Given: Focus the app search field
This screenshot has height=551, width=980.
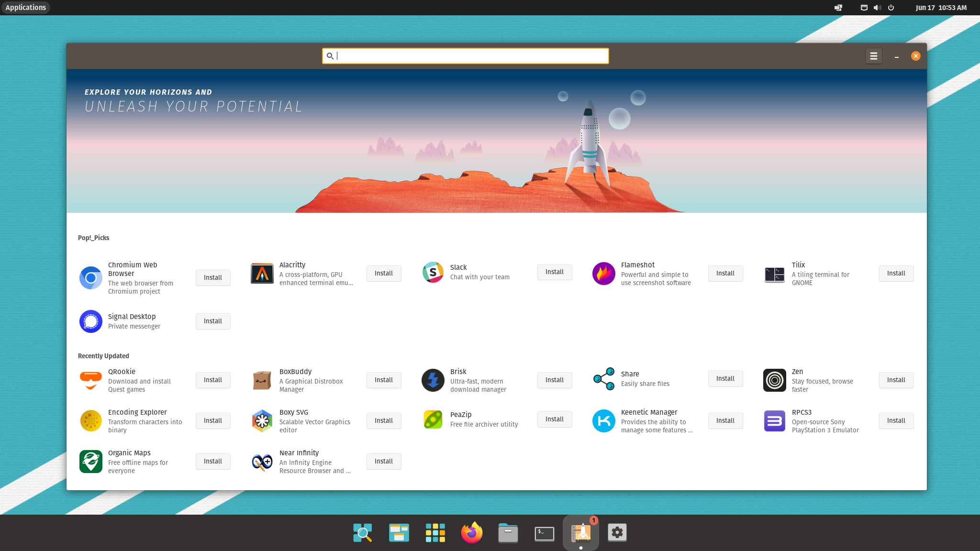Looking at the screenshot, I should (x=466, y=56).
